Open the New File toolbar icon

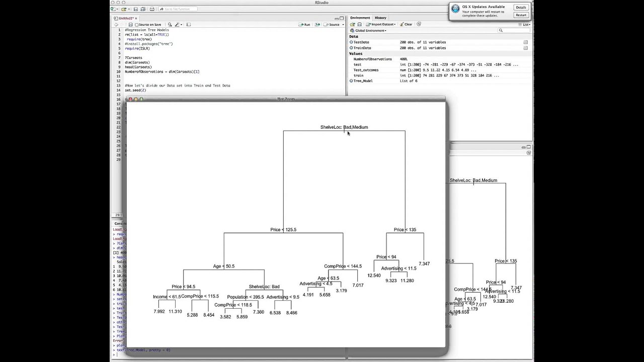pos(113,9)
